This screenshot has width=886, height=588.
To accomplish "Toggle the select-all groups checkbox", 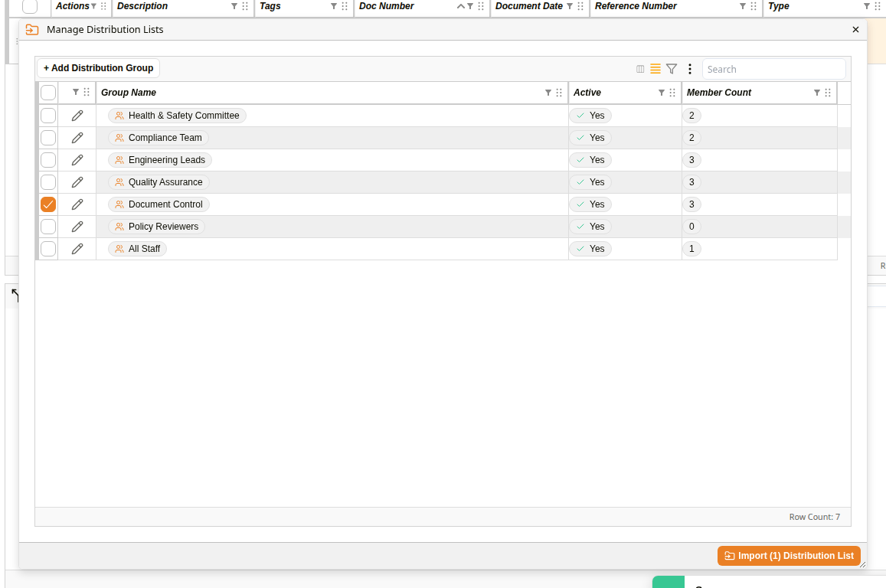I will 48,93.
